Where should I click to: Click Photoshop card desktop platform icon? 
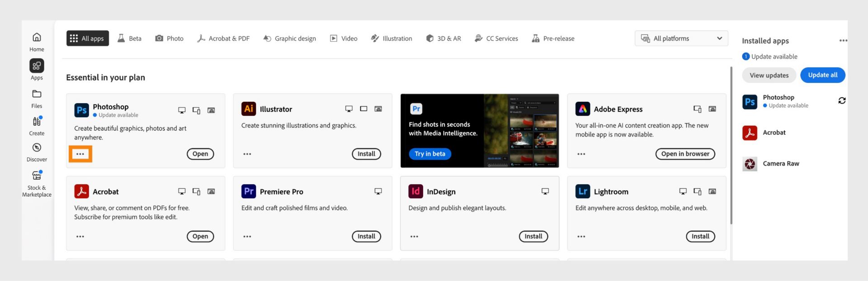point(182,110)
